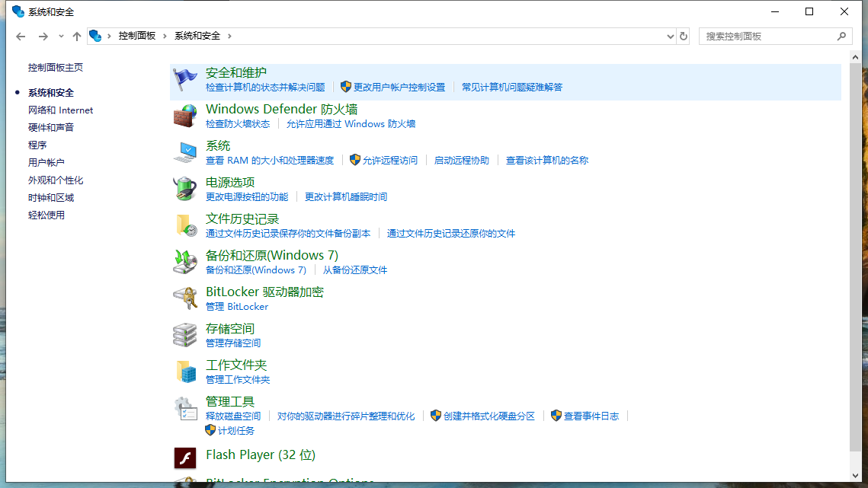The image size is (868, 488).
Task: Open 硬件和声音 category in sidebar
Action: click(51, 127)
